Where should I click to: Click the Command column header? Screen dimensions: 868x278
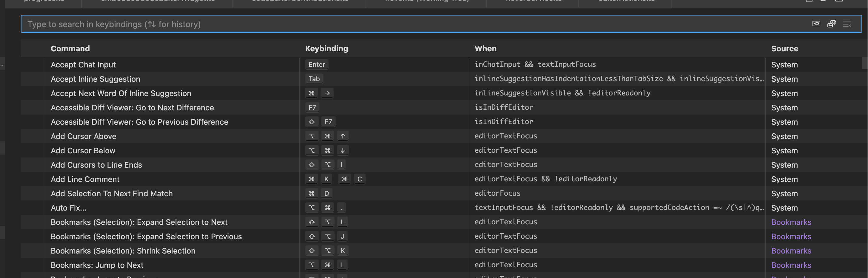pyautogui.click(x=70, y=48)
